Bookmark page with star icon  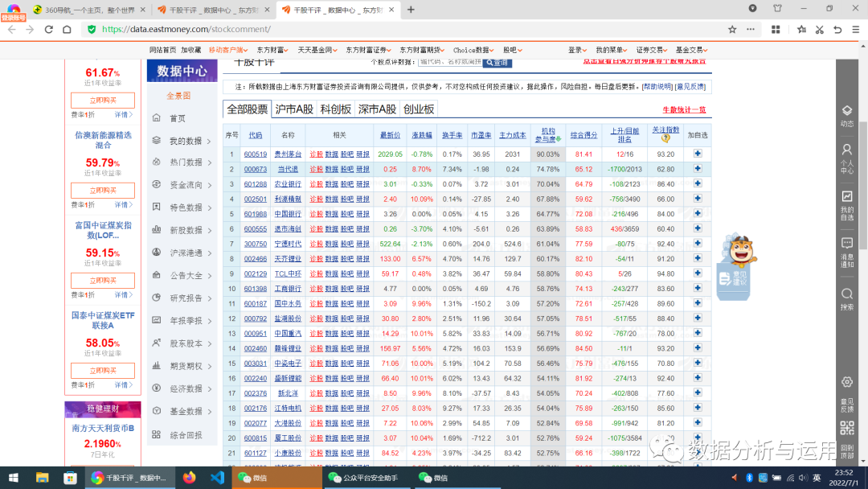tap(732, 29)
